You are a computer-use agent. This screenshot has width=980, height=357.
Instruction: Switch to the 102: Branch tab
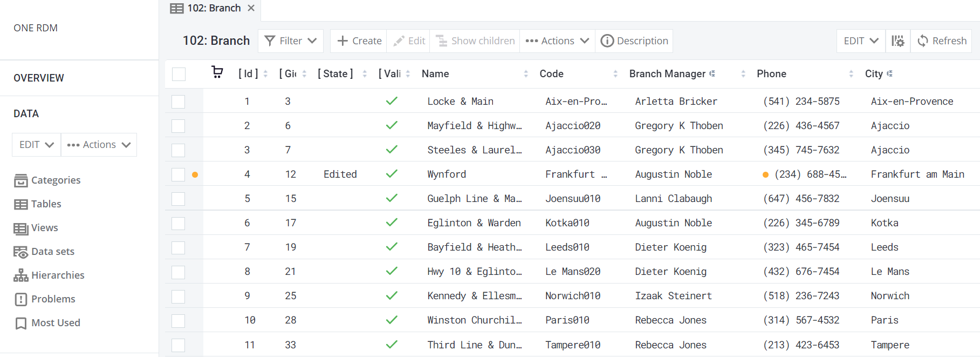pyautogui.click(x=208, y=8)
